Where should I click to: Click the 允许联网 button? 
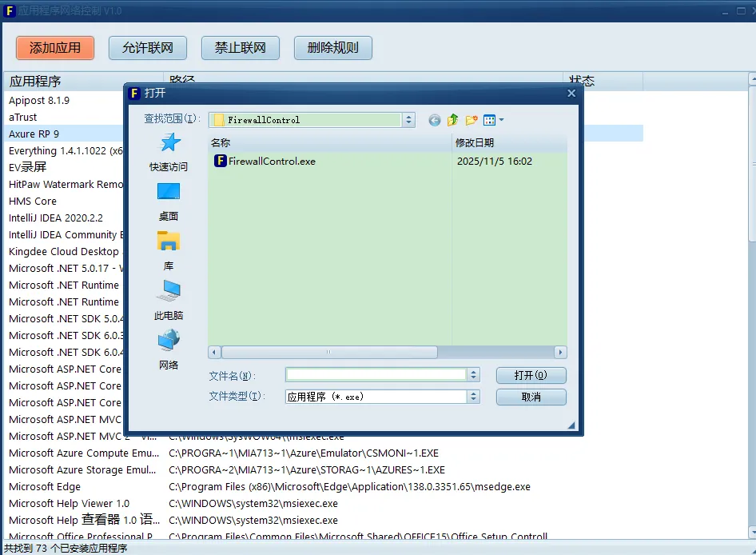[x=148, y=48]
